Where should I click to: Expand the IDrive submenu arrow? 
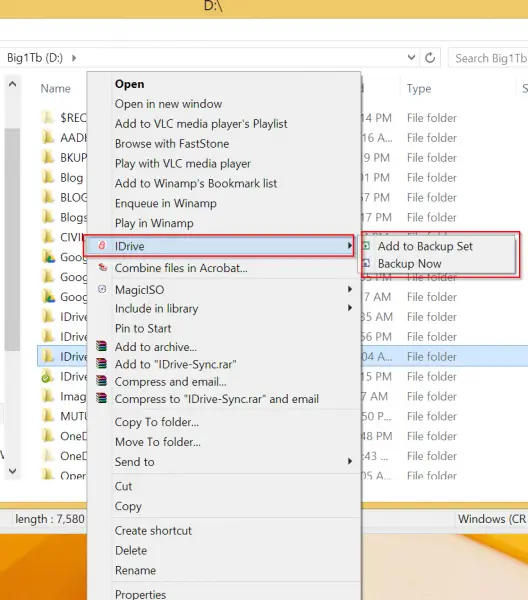tap(349, 246)
